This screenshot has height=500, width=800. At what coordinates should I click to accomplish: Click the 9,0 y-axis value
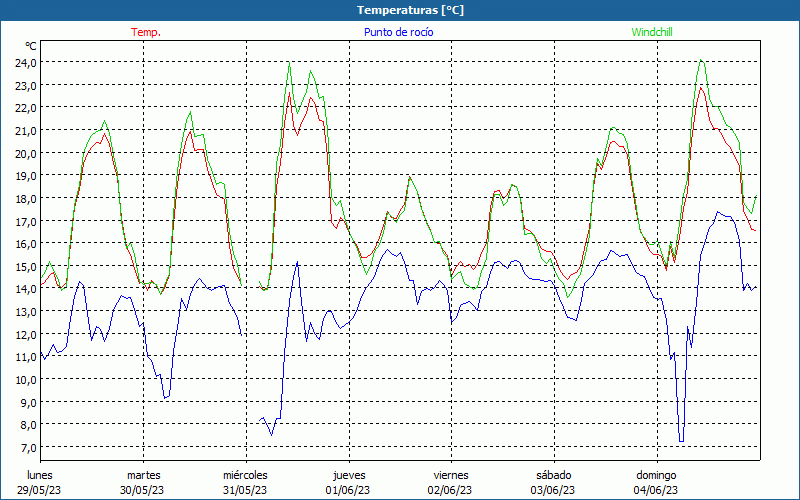pyautogui.click(x=28, y=403)
